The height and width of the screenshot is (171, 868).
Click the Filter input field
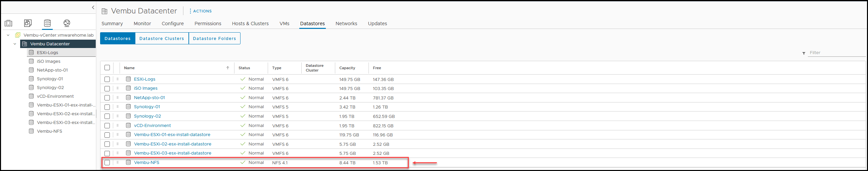click(x=837, y=53)
